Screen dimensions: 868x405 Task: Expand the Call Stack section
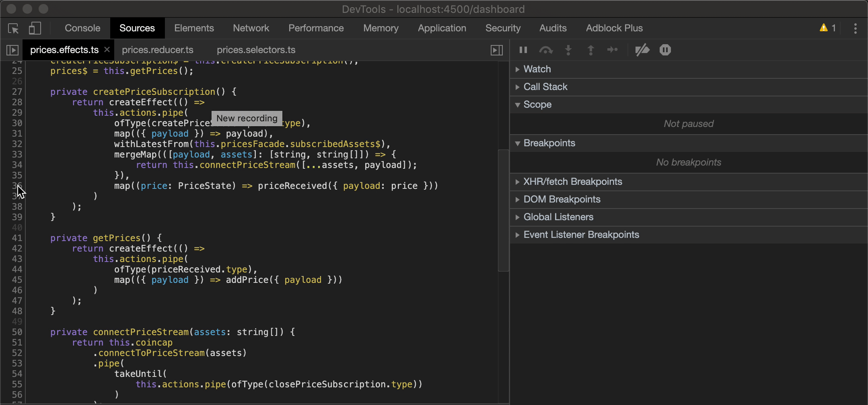pyautogui.click(x=545, y=87)
